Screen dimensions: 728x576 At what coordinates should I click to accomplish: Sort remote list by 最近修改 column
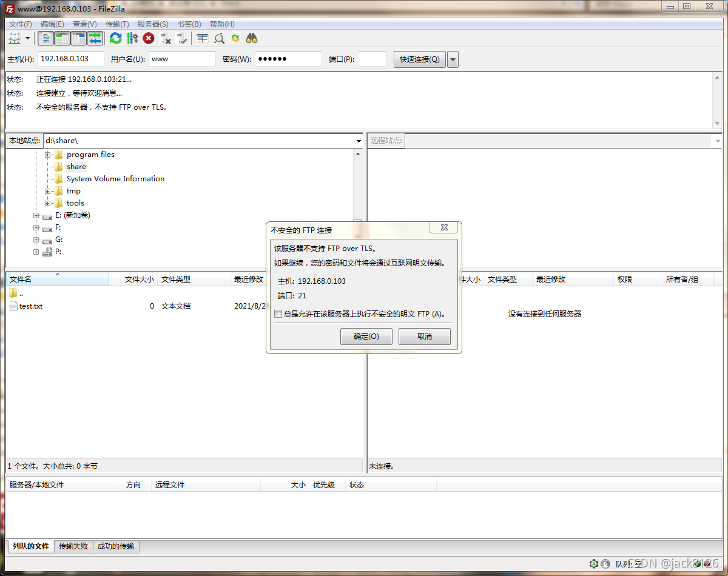click(573, 280)
